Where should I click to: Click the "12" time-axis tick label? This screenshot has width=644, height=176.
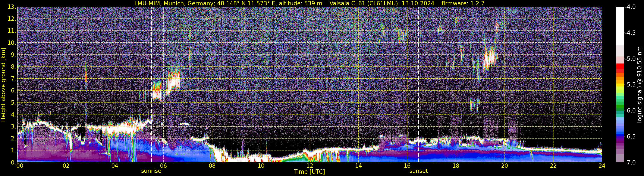coord(310,166)
